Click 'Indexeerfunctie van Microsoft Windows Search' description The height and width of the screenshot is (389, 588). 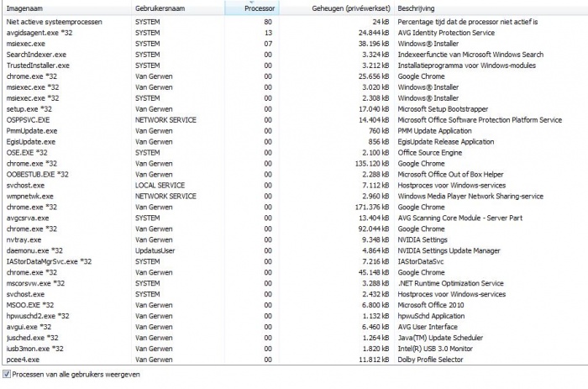[x=470, y=55]
